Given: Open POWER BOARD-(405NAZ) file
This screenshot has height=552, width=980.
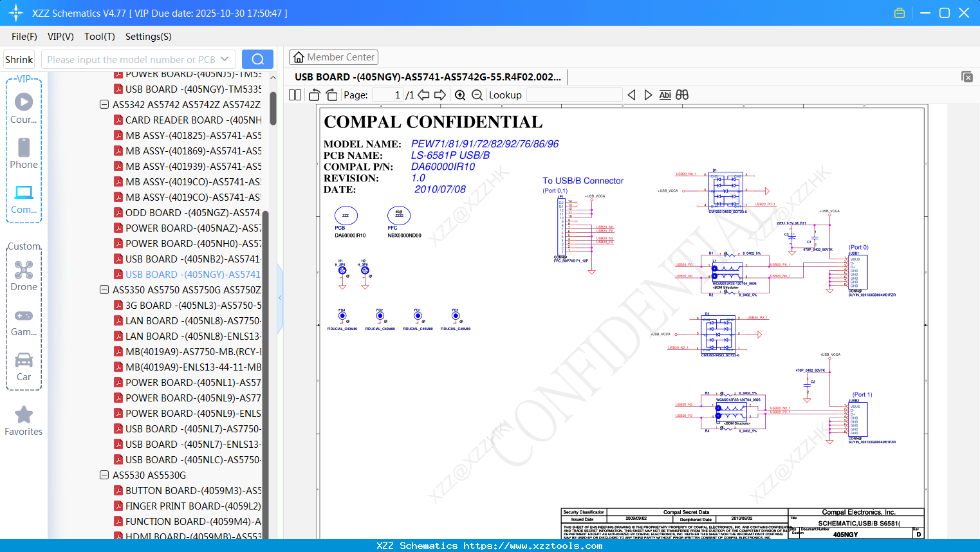Looking at the screenshot, I should point(194,228).
